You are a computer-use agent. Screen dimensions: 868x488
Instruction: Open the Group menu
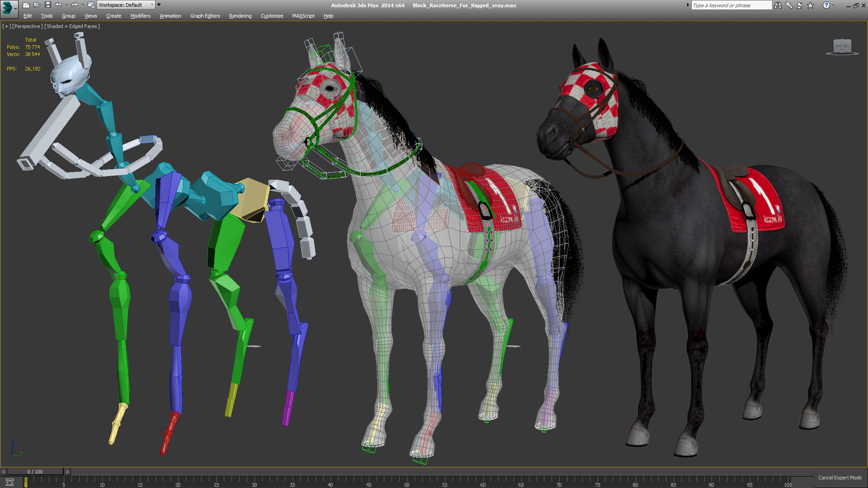(x=69, y=16)
